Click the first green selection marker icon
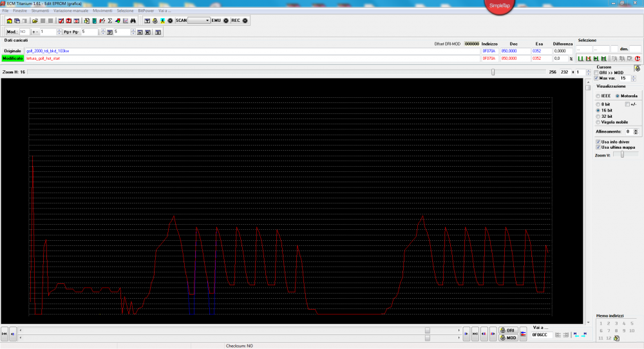This screenshot has height=349, width=644. tap(580, 59)
